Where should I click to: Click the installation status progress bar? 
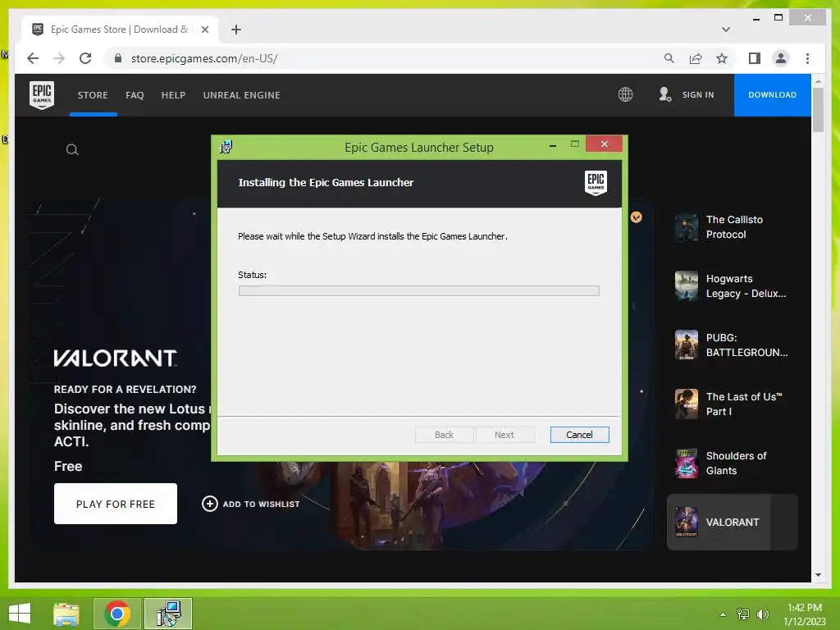(x=418, y=291)
